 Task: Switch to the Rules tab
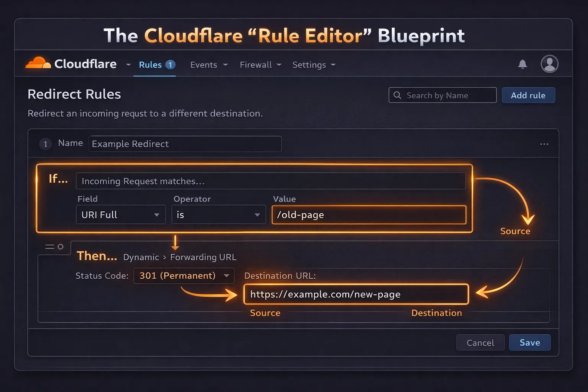pos(150,64)
